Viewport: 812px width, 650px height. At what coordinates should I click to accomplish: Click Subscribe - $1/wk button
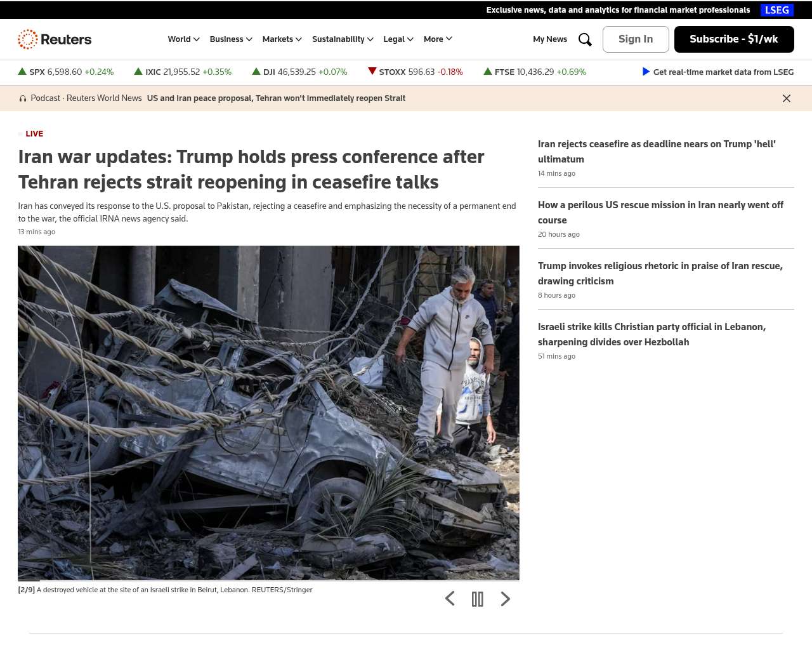pos(734,39)
